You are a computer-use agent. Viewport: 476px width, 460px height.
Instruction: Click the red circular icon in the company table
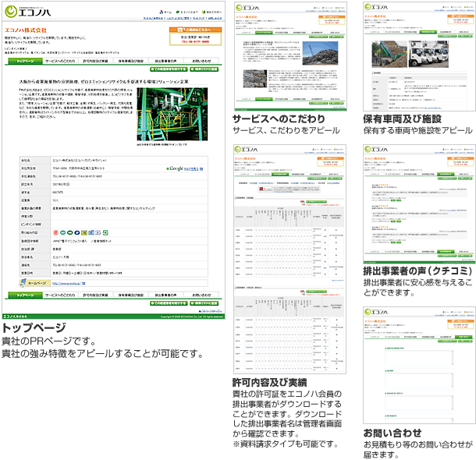click(55, 232)
